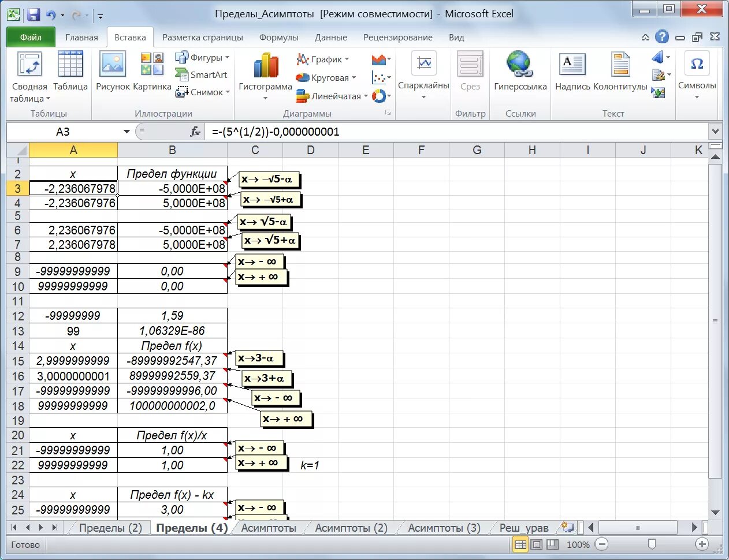
Task: Open Excel Help question mark
Action: click(662, 37)
